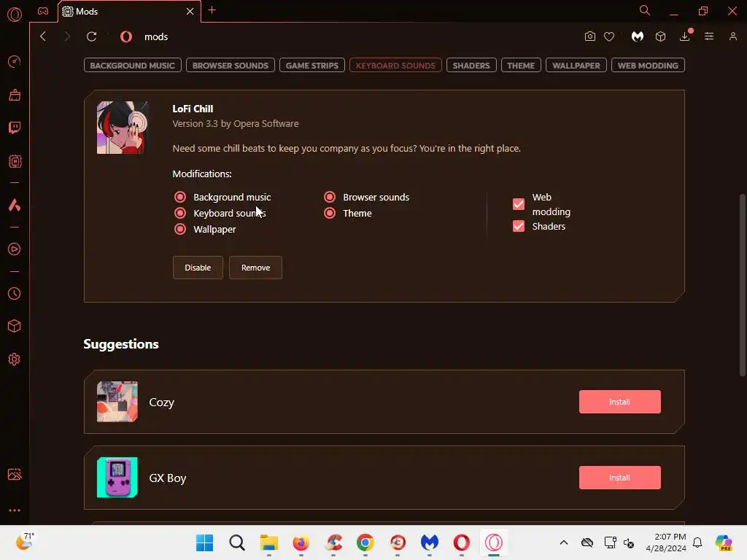The image size is (747, 560).
Task: Open the Malwarebytes app in the taskbar
Action: 430,542
